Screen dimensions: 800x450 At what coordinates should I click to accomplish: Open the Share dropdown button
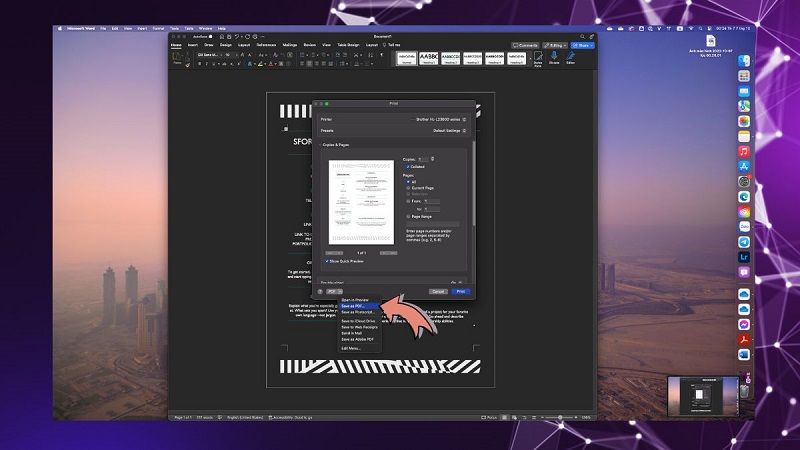(x=583, y=45)
